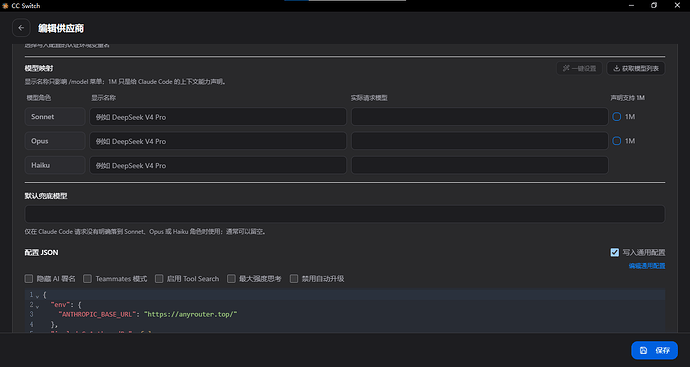Collapse JSON line 1 fold arrow
The image size is (690, 367).
pyautogui.click(x=37, y=296)
